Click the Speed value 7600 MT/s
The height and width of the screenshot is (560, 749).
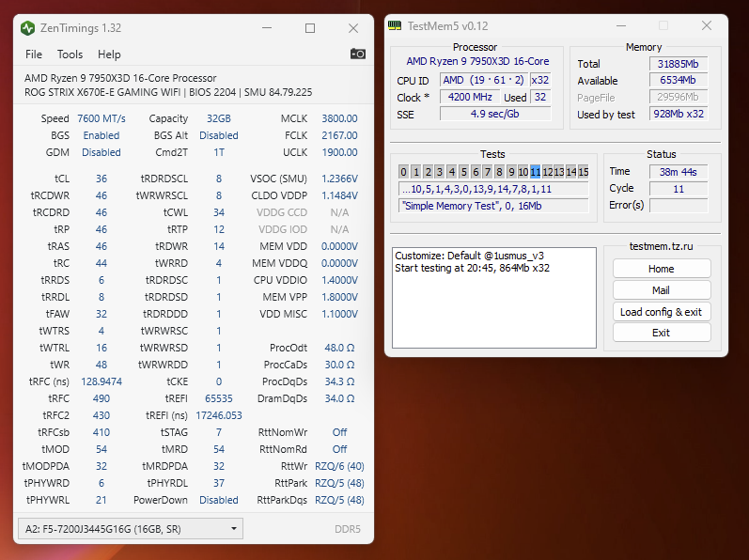point(101,118)
